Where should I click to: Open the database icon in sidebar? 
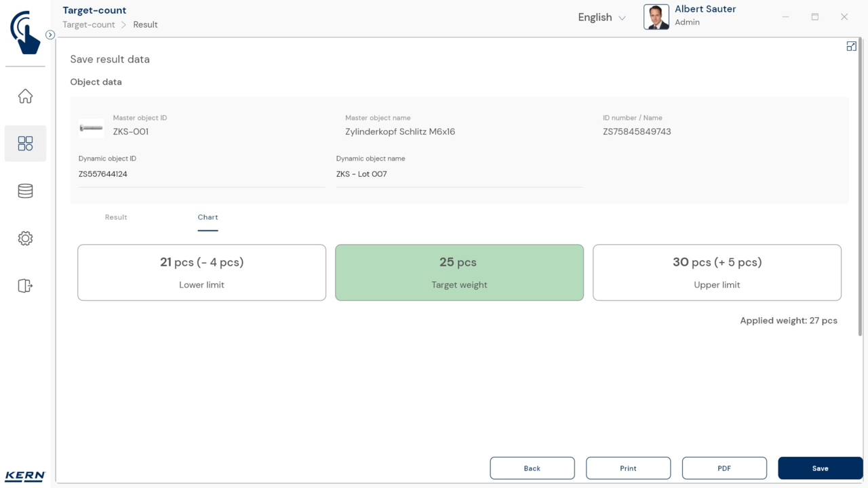[x=25, y=191]
